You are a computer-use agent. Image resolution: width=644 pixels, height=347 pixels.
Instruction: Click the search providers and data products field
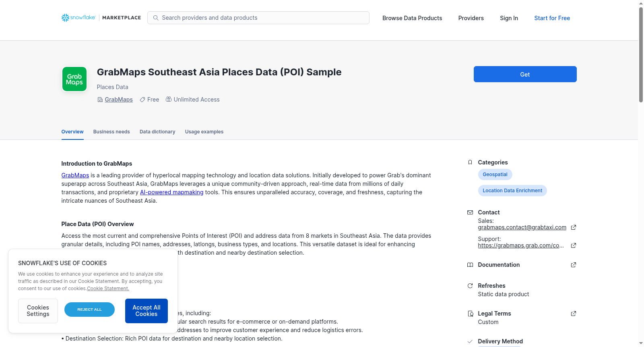point(258,18)
